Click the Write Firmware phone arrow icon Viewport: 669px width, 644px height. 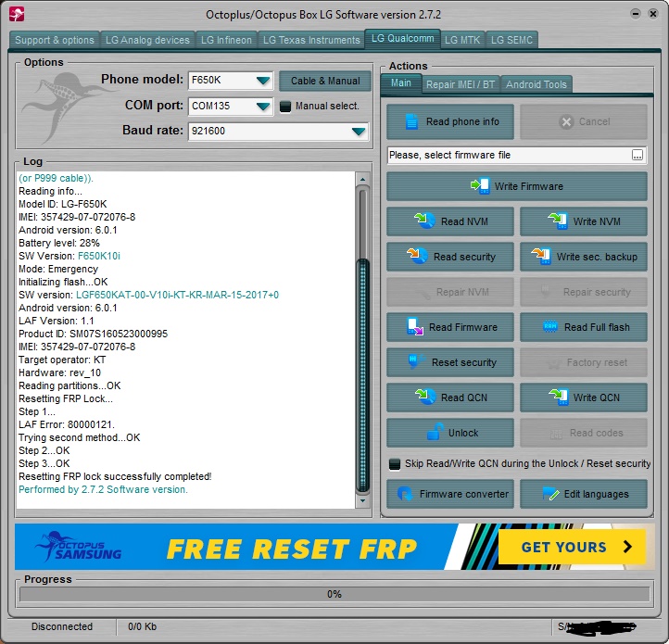(480, 186)
